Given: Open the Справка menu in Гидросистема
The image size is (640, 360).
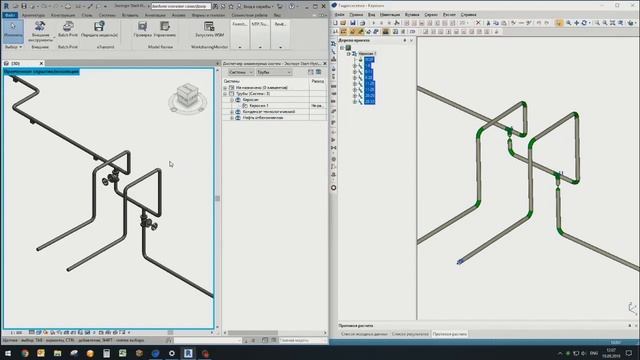Looking at the screenshot, I should (x=469, y=15).
